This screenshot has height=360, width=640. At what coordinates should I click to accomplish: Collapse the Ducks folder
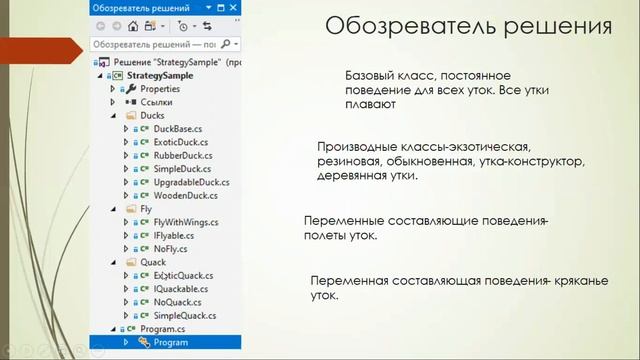click(113, 116)
